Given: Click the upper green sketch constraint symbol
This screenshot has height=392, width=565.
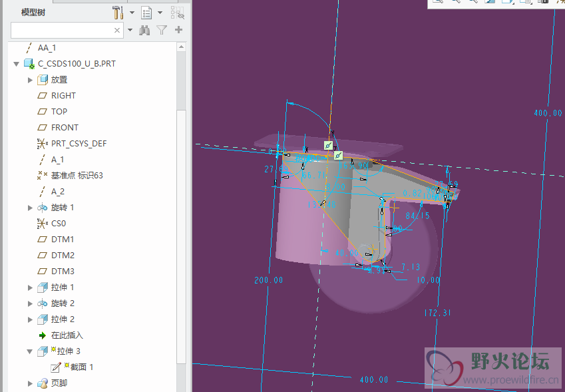Looking at the screenshot, I should [x=328, y=146].
